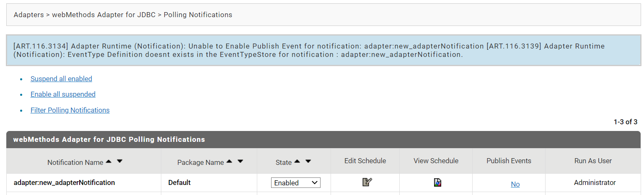Click the Administrator Run As User cell
The image size is (644, 195).
(x=595, y=182)
